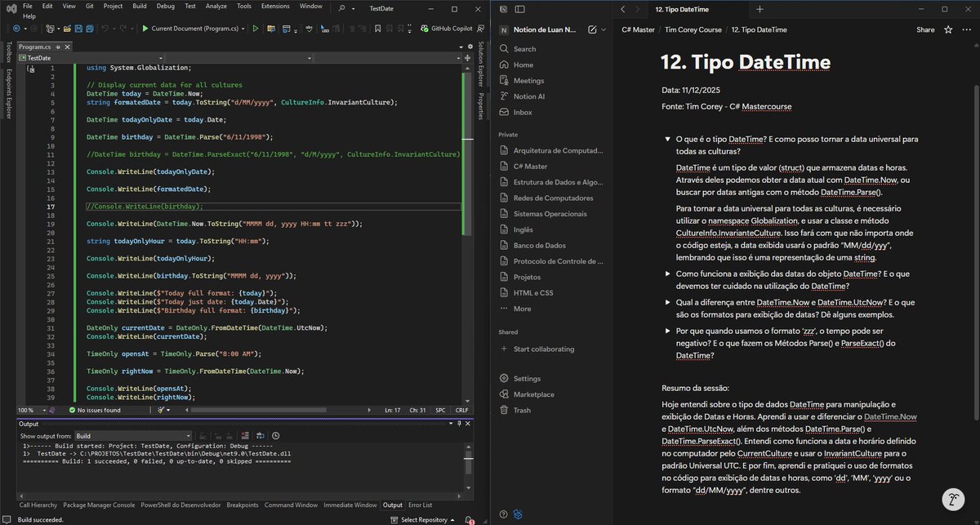Open the Notion page three-dots menu
Viewport: 980px width, 525px height.
[x=967, y=29]
